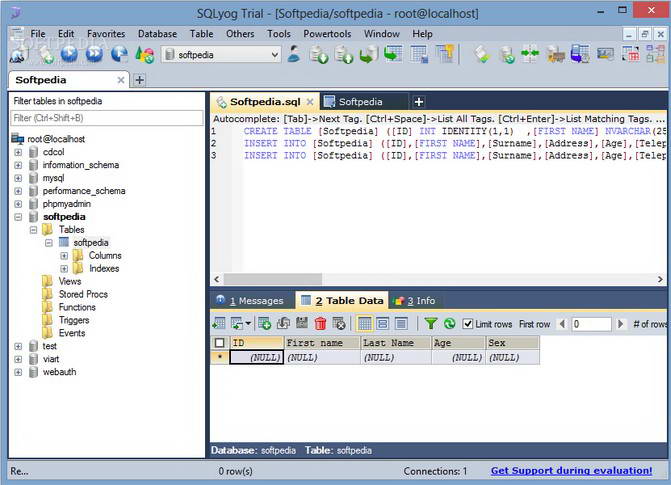Select the Stored Procs folder
Image resolution: width=671 pixels, height=485 pixels.
click(82, 295)
